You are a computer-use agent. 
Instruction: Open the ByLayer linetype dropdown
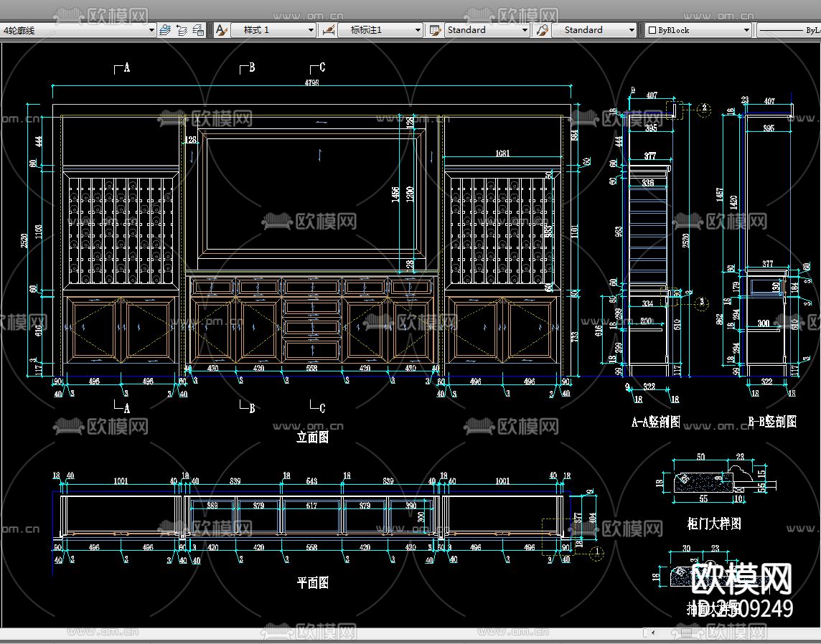(789, 30)
